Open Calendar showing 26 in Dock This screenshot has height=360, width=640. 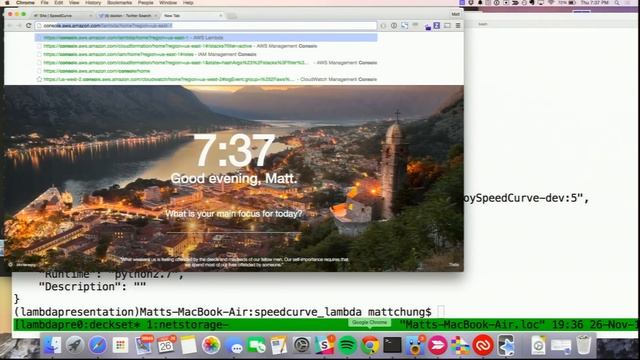pyautogui.click(x=166, y=345)
